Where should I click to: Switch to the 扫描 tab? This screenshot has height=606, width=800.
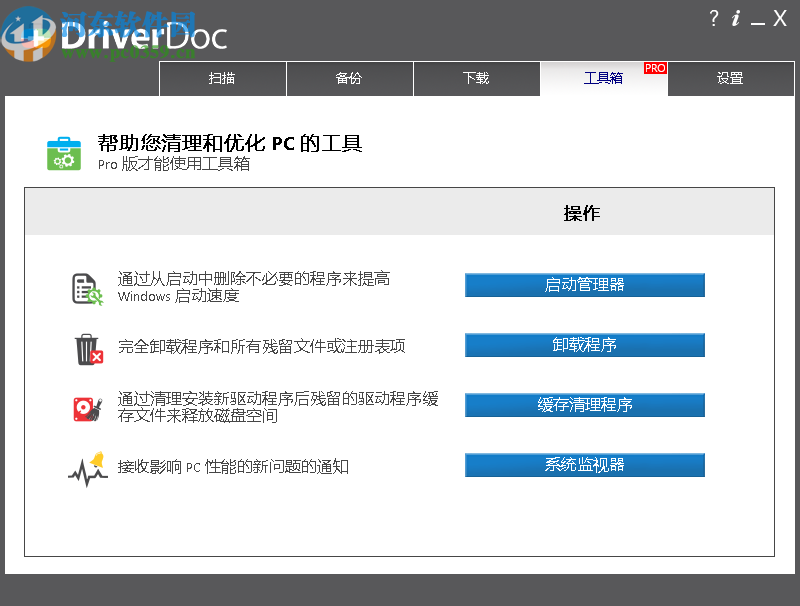pyautogui.click(x=222, y=79)
